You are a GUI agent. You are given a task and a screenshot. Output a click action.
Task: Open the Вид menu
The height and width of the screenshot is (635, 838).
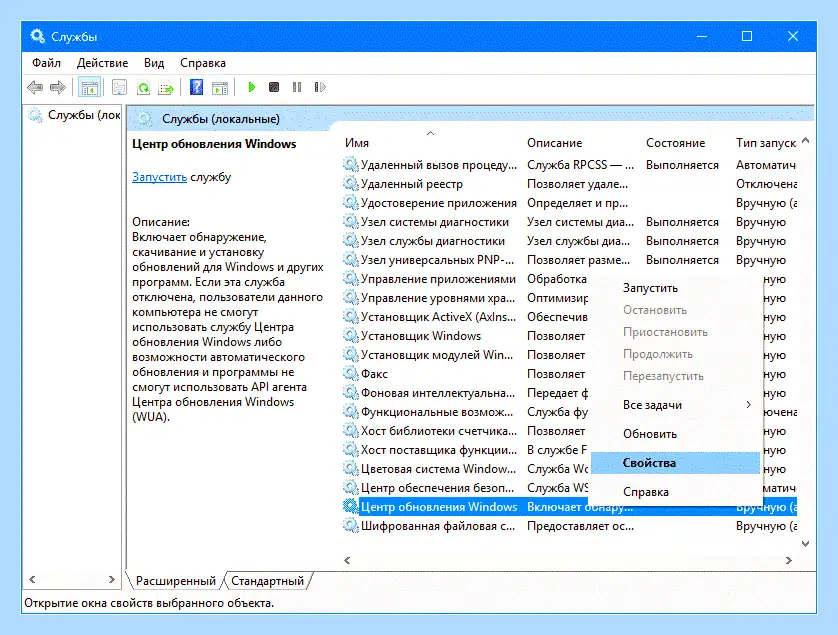click(154, 63)
